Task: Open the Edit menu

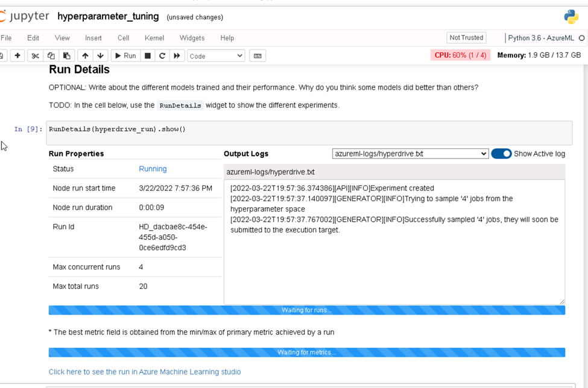Action: coord(33,38)
